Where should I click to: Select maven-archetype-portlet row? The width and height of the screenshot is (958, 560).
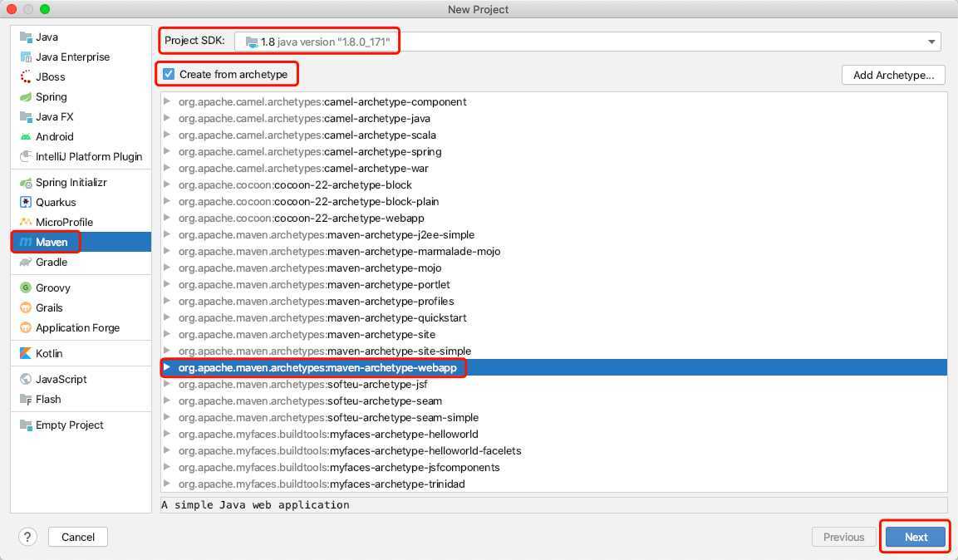tap(554, 285)
